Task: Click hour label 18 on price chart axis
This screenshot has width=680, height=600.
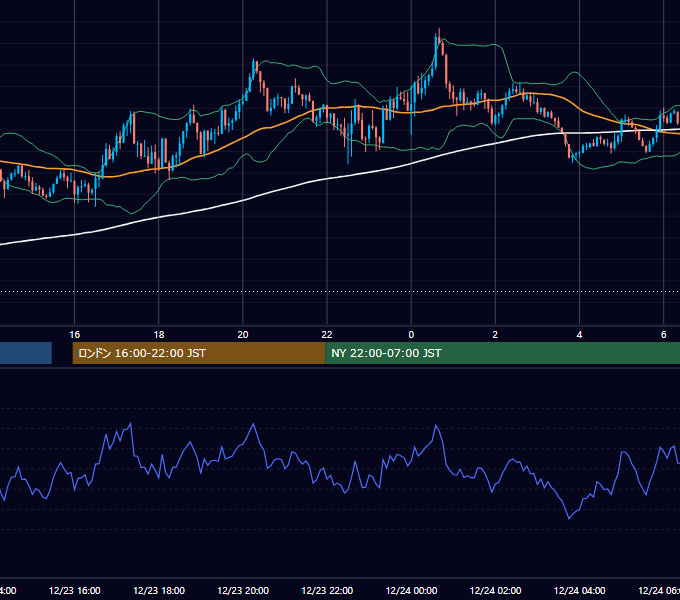Action: coord(159,335)
